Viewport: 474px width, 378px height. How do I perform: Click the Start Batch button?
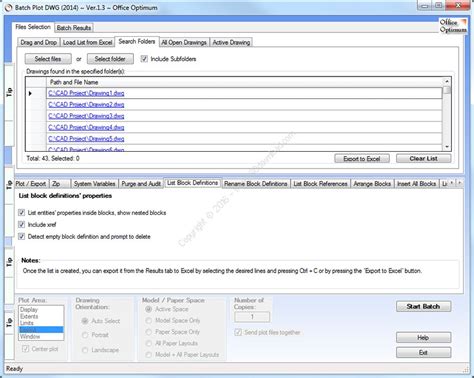click(424, 306)
